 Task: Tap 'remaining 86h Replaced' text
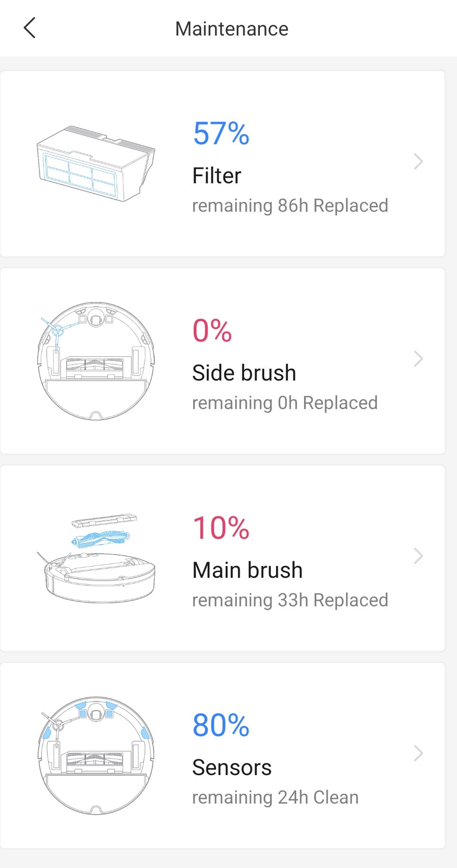coord(290,206)
